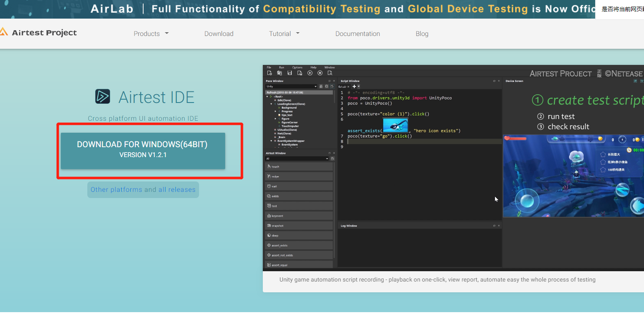Click the keyevent command button
The width and height of the screenshot is (644, 320).
click(x=299, y=216)
